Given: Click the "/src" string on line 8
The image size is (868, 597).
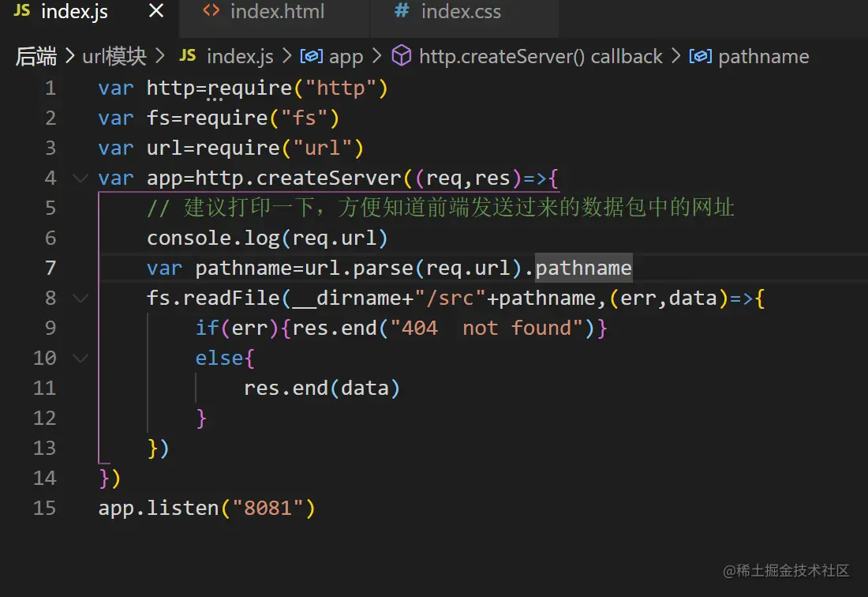Looking at the screenshot, I should 450,298.
